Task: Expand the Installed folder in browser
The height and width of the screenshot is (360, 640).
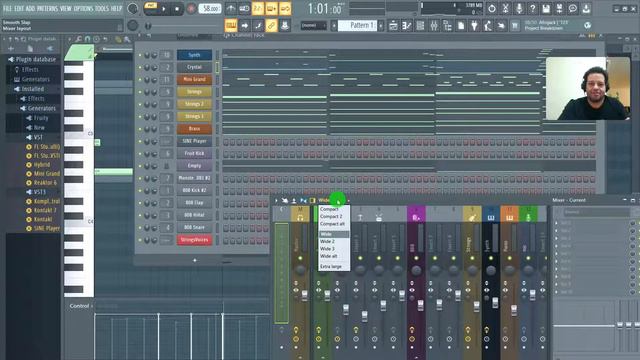Action: click(x=29, y=89)
